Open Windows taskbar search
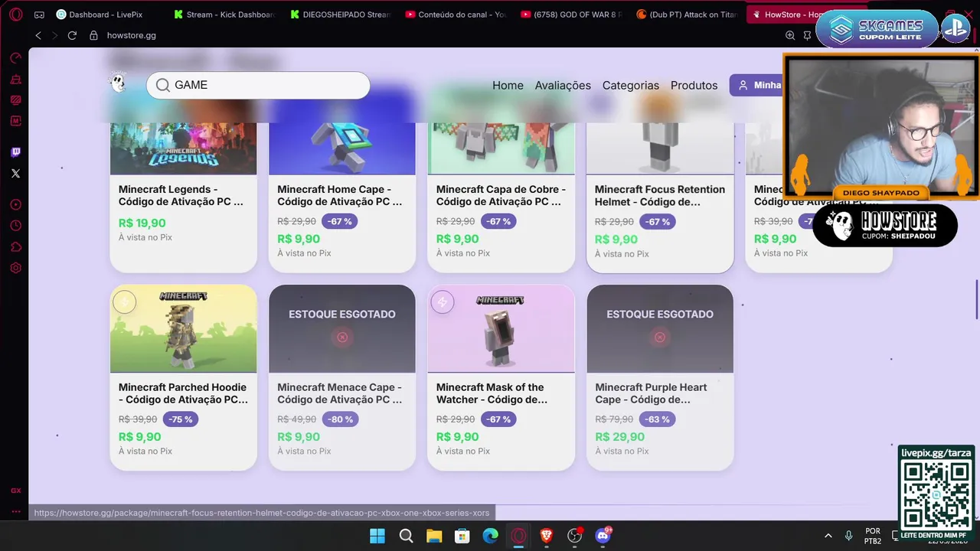 tap(406, 536)
